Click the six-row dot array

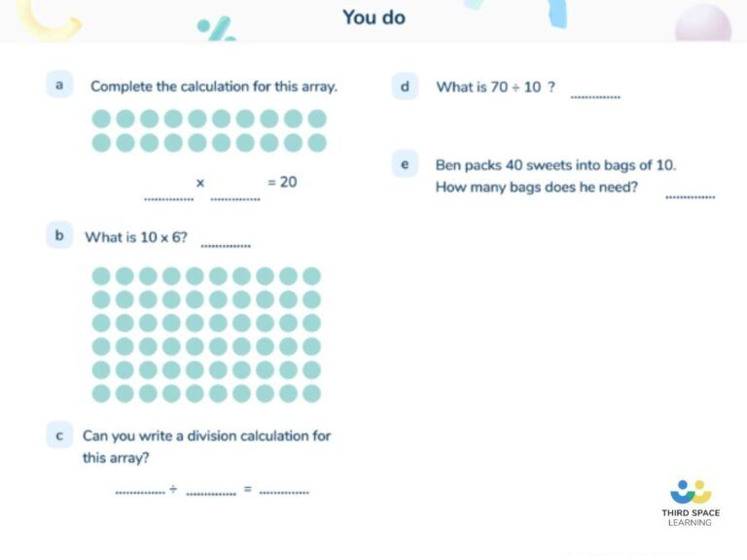[206, 334]
